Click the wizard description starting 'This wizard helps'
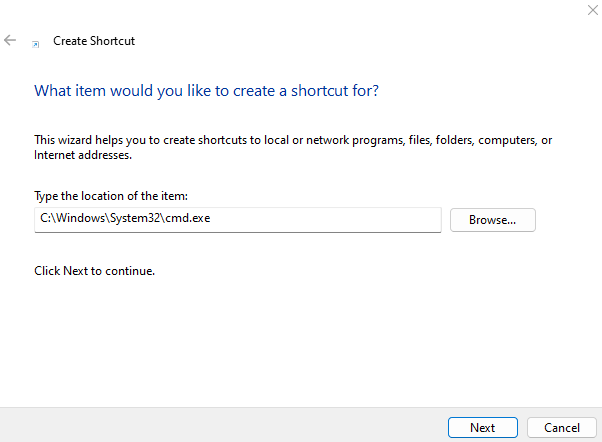602x442 pixels. point(293,147)
